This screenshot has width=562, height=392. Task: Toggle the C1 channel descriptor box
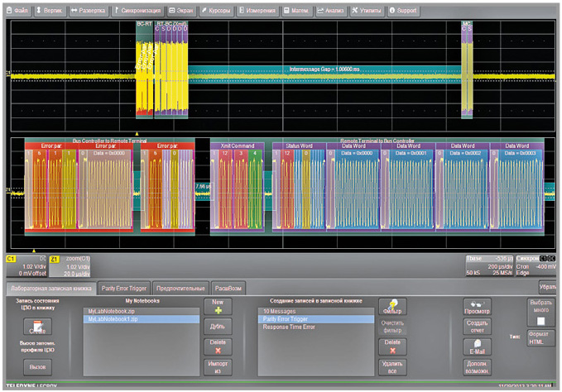26,264
